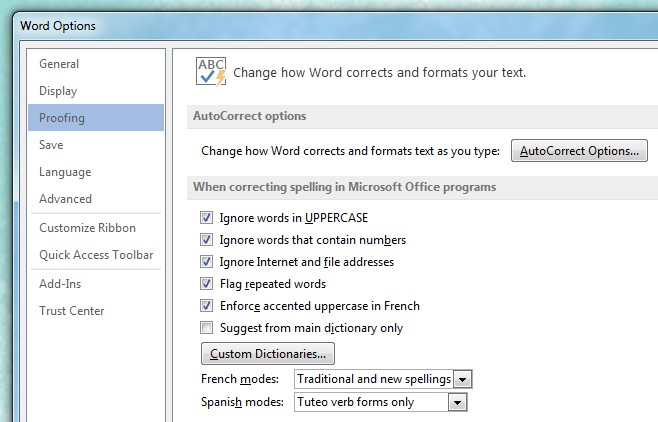658x422 pixels.
Task: Click 'Change how Word corrects and formats your text' heading
Action: [379, 73]
